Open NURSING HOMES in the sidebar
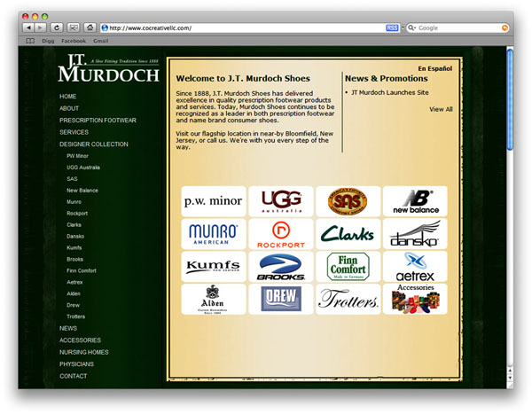 tap(84, 352)
